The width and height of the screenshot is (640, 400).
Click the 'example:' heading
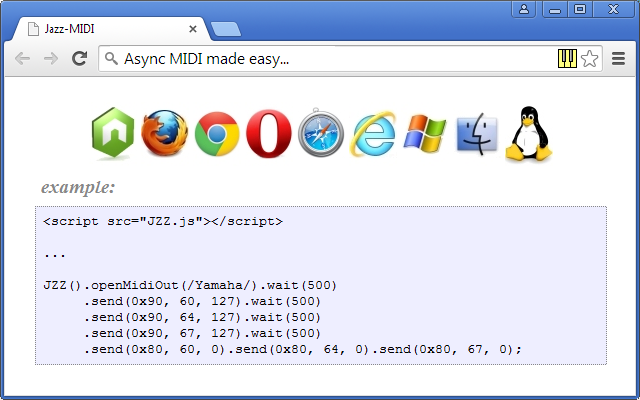click(78, 187)
